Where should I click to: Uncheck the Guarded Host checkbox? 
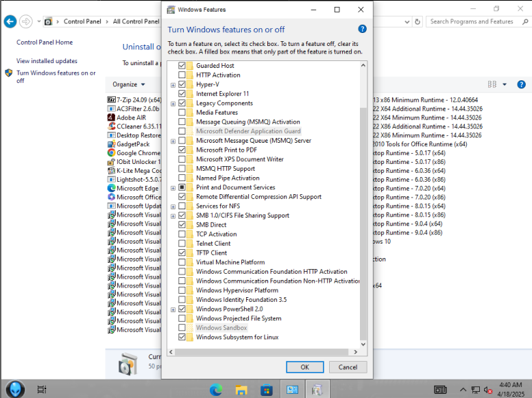point(182,66)
